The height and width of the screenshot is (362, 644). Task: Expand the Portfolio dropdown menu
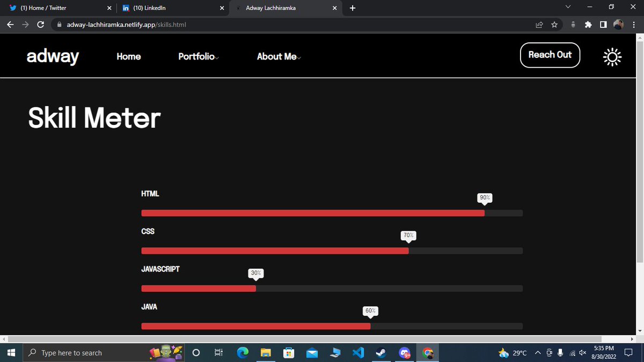(x=198, y=56)
